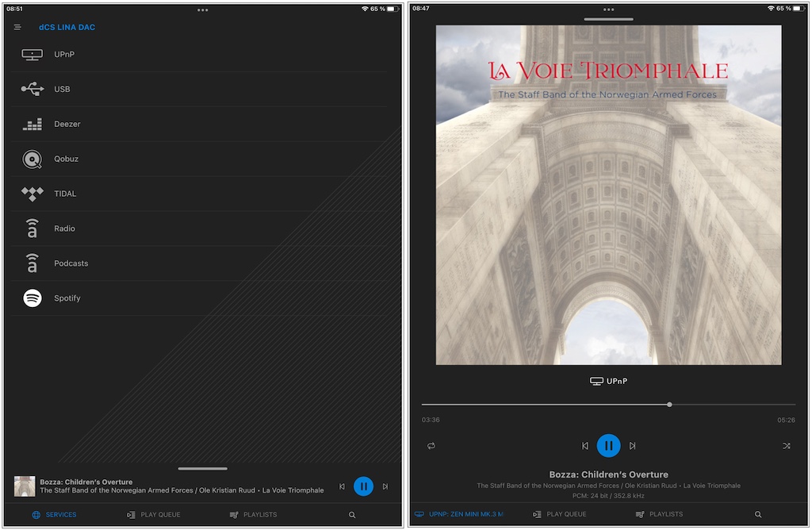Toggle repeat mode in now playing screen
Viewport: 812px width, 530px height.
[431, 446]
